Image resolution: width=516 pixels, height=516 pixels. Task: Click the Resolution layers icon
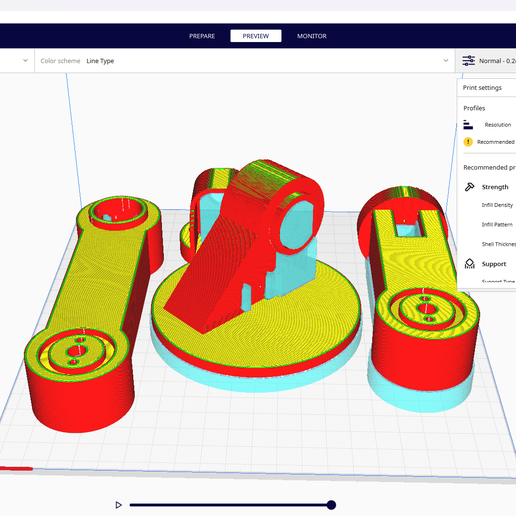point(468,125)
